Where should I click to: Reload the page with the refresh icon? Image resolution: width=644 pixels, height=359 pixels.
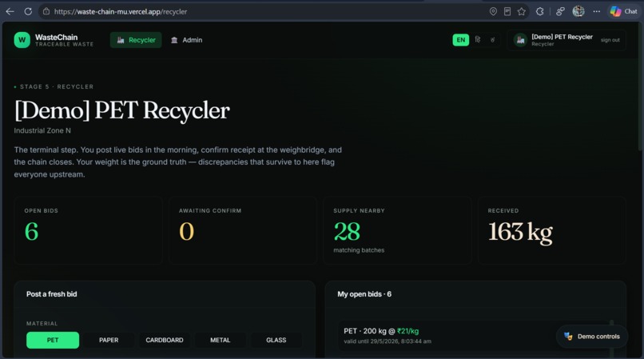coord(28,11)
